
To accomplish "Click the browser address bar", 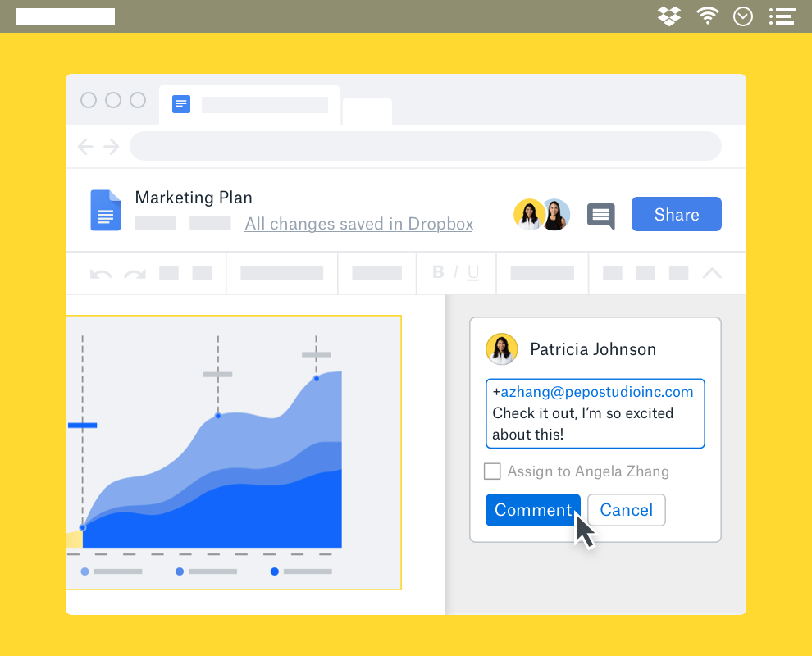I will click(425, 146).
